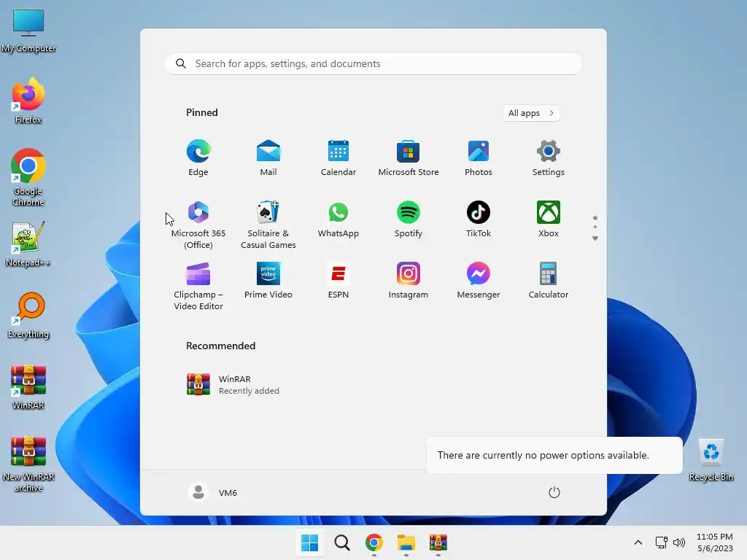Image resolution: width=747 pixels, height=560 pixels.
Task: Open Microsoft 365 (Office)
Action: 198,225
